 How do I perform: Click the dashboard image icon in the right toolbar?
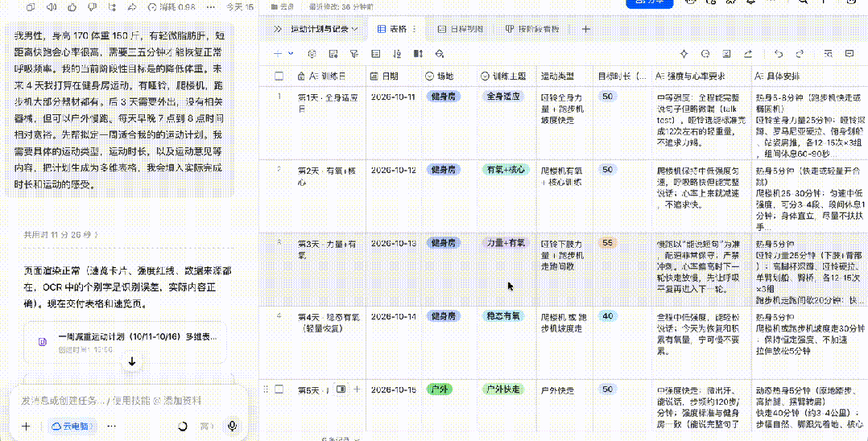click(726, 54)
